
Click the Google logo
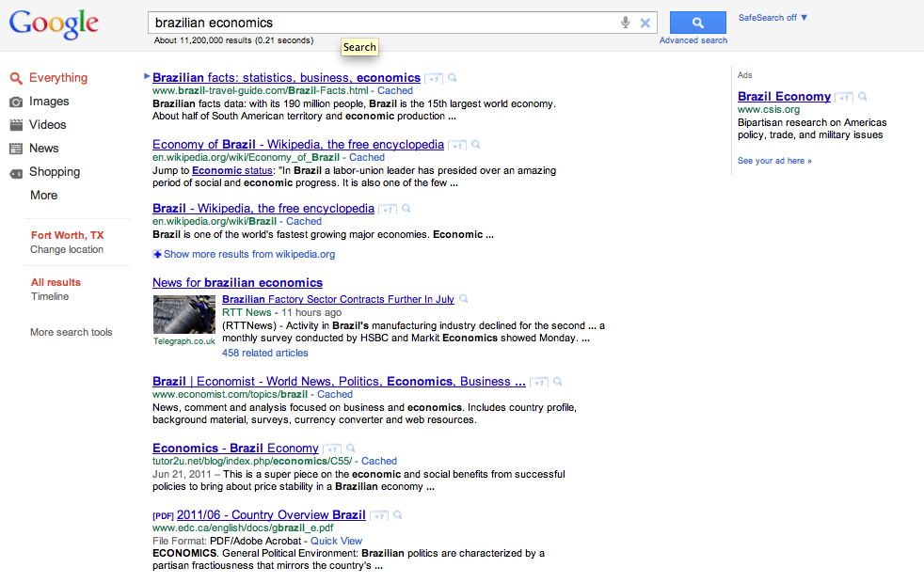point(55,25)
